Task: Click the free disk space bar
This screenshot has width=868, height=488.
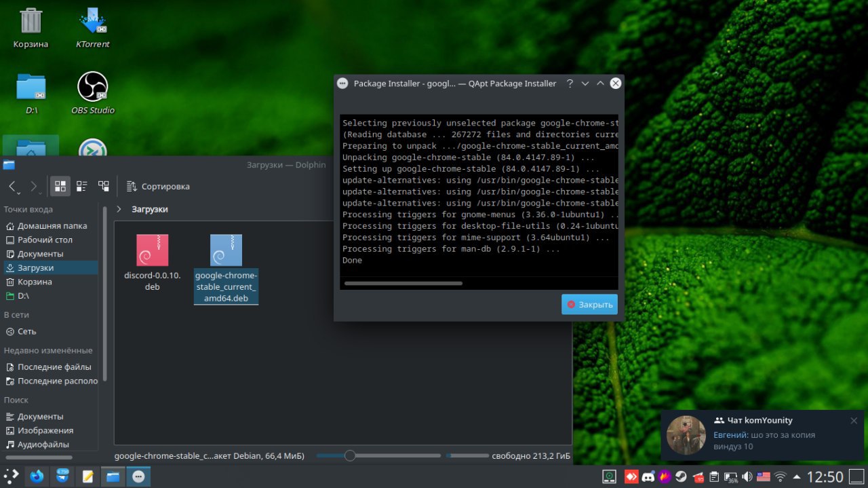Action: point(467,455)
